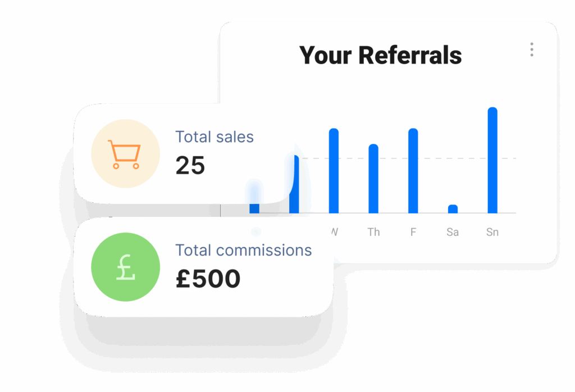The height and width of the screenshot is (392, 575).
Task: Click the partially visible W axis label
Action: coord(335,232)
